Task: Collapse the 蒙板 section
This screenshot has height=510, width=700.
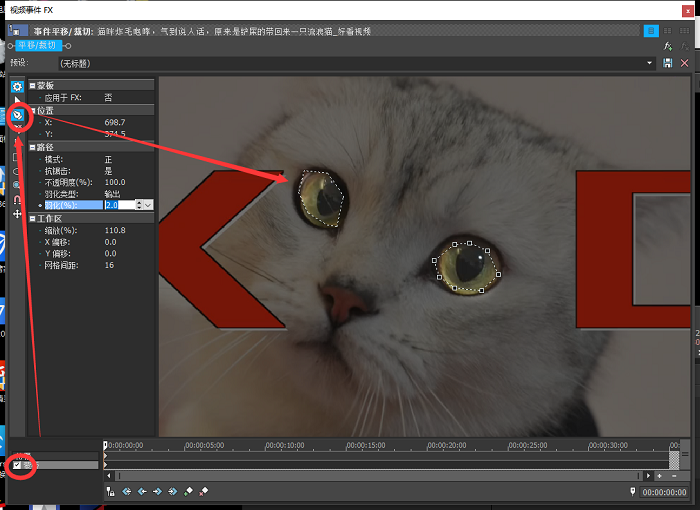Action: [x=33, y=85]
